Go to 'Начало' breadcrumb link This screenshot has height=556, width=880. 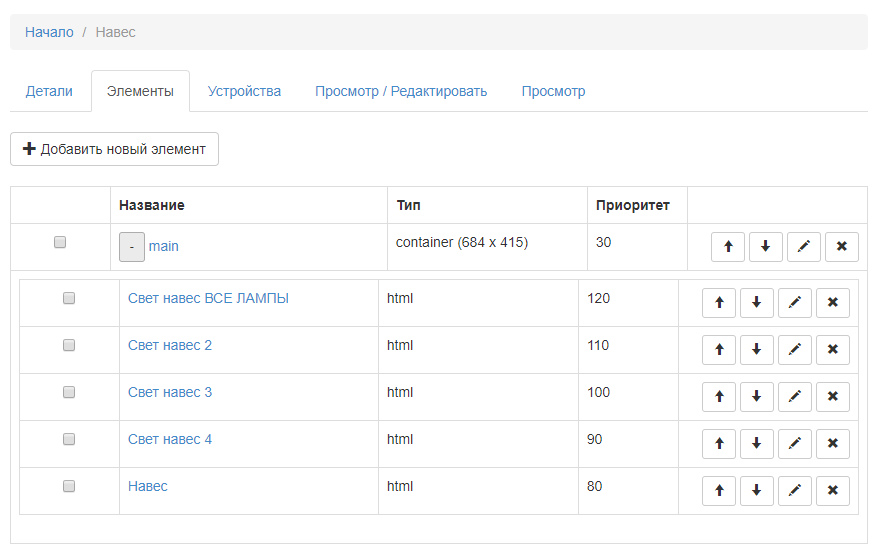[x=49, y=32]
